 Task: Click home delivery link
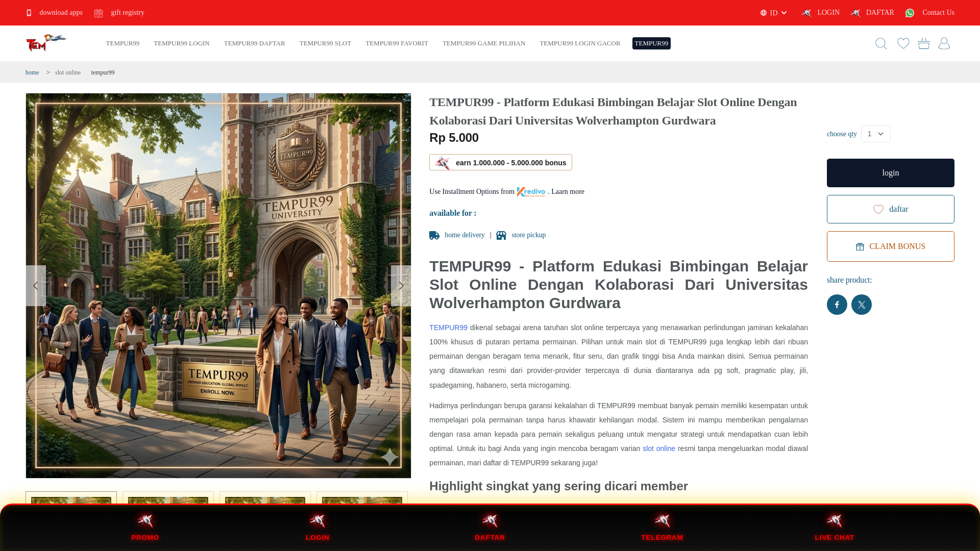pos(464,235)
